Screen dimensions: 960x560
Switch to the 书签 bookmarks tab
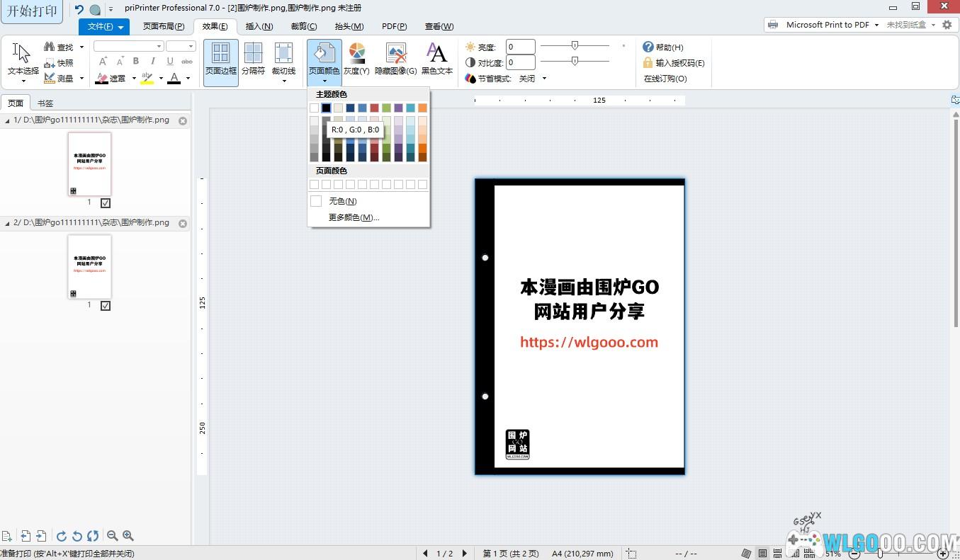pyautogui.click(x=45, y=103)
